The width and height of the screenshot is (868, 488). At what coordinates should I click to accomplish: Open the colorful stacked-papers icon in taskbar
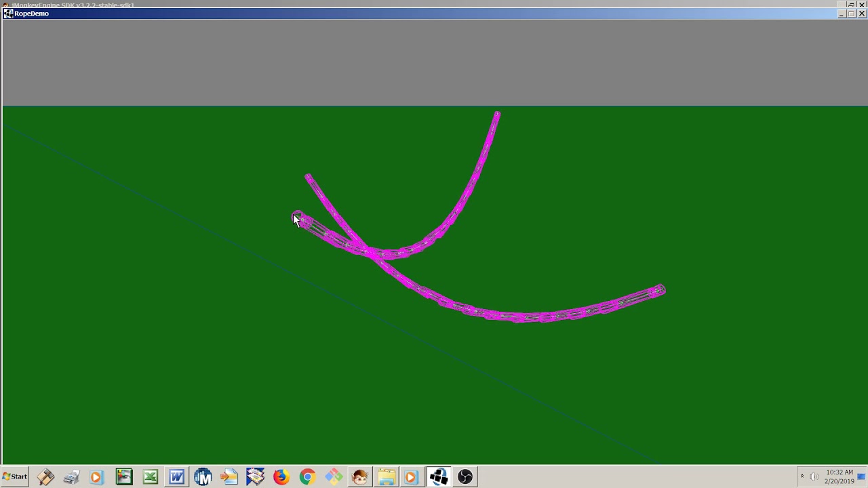[x=255, y=477]
